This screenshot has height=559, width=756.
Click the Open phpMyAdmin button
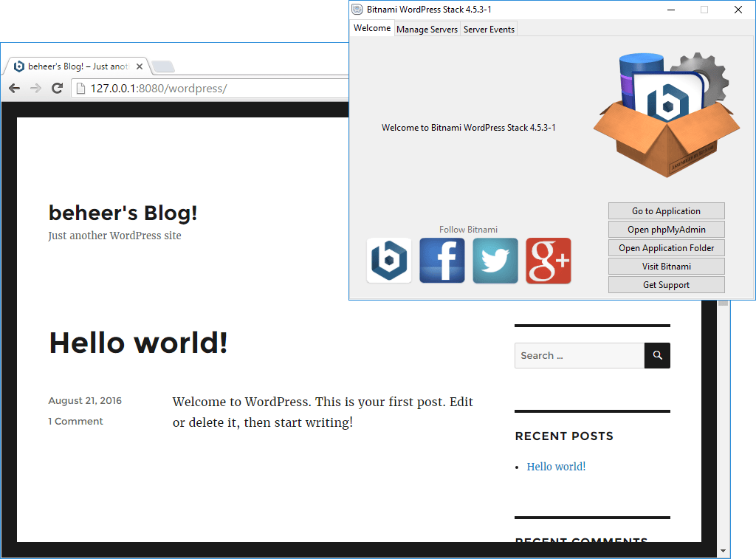point(667,229)
